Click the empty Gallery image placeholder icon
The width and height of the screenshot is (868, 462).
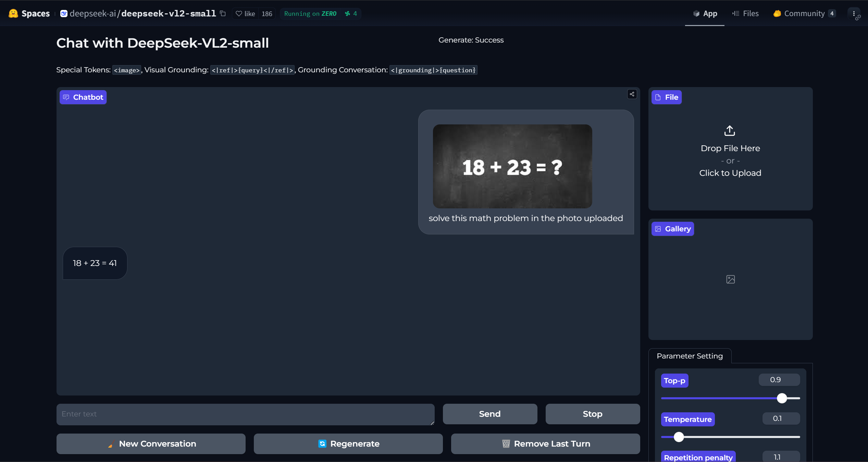click(x=730, y=279)
